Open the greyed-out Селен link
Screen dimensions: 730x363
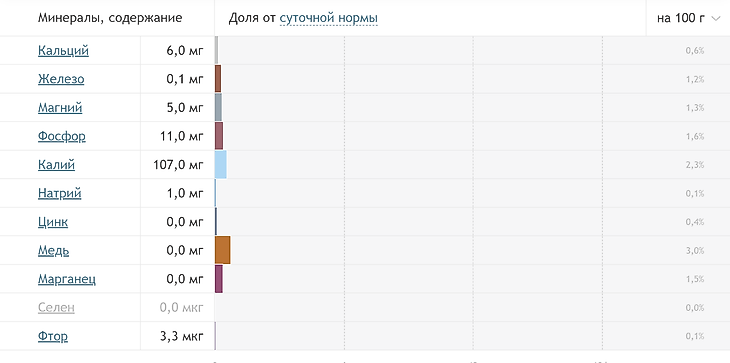[x=56, y=308]
